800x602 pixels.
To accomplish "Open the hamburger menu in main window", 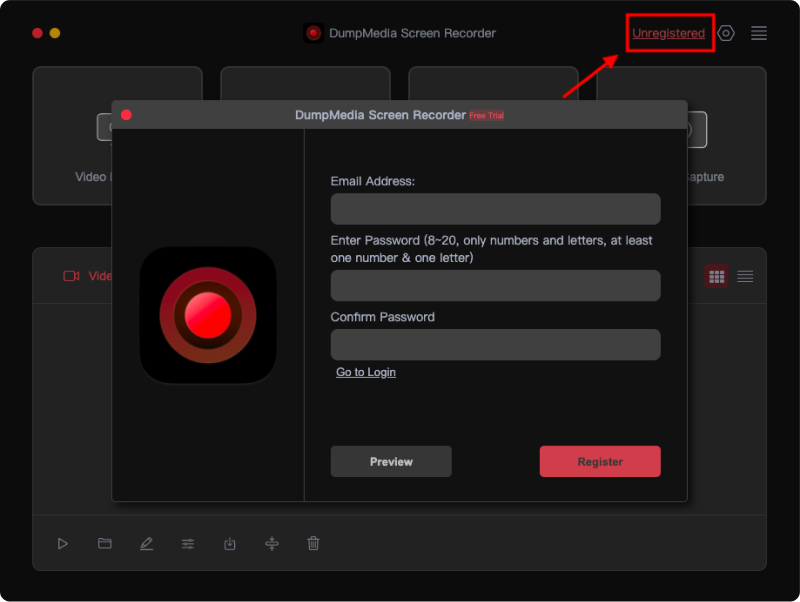I will tap(759, 33).
